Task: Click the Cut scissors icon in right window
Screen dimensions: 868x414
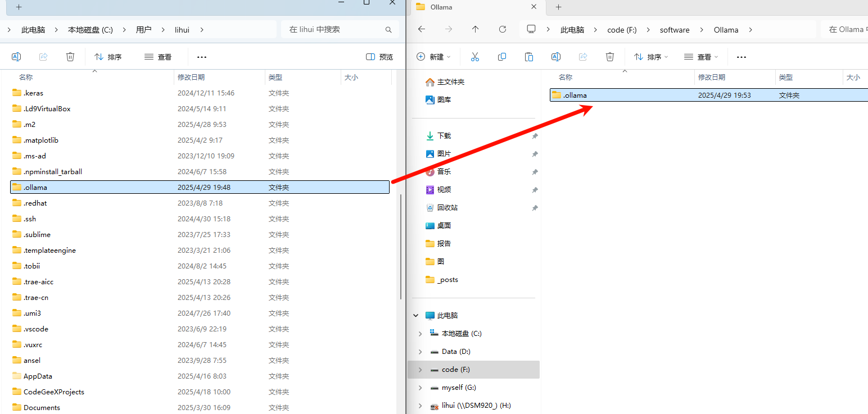Action: point(474,57)
